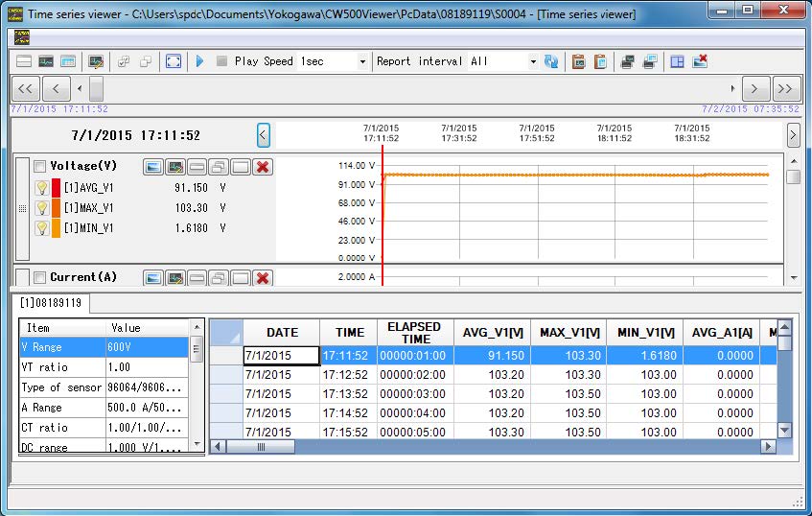
Task: Tick the Current(A) checkbox
Action: (x=39, y=278)
